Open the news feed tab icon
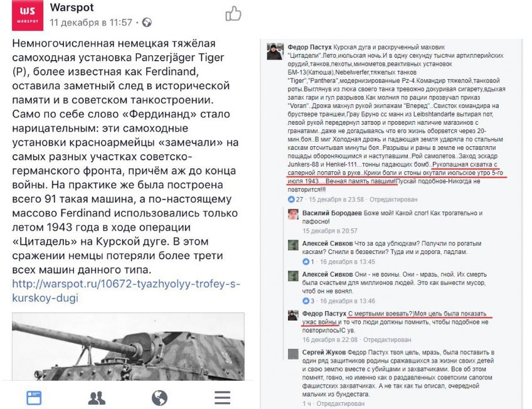532x409 pixels. click(34, 398)
